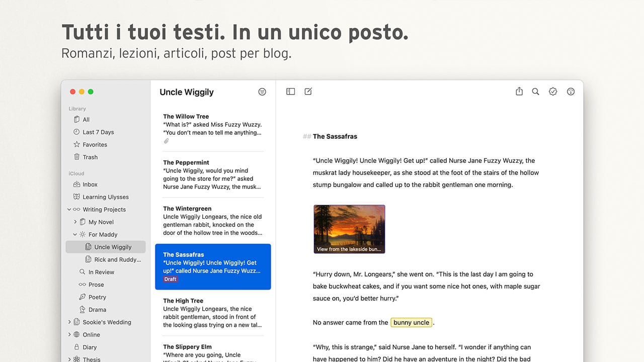
Task: Select the Rick and Ruddy sheet group
Action: pos(117,260)
